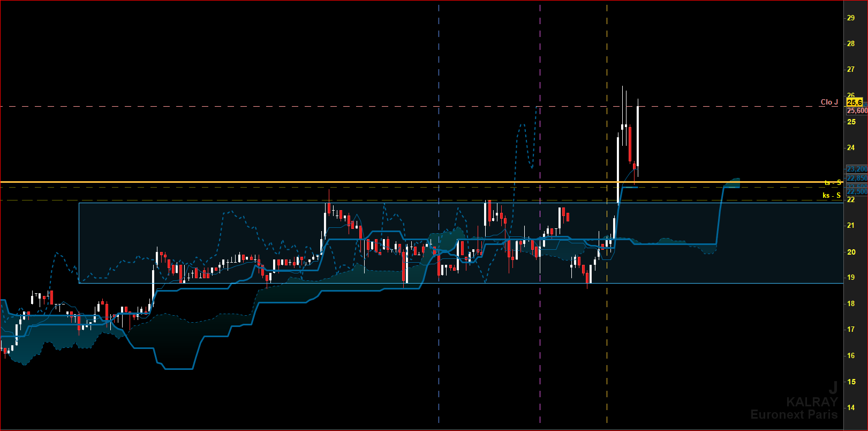868x431 pixels.
Task: Click the 29 label on price axis
Action: tap(851, 18)
